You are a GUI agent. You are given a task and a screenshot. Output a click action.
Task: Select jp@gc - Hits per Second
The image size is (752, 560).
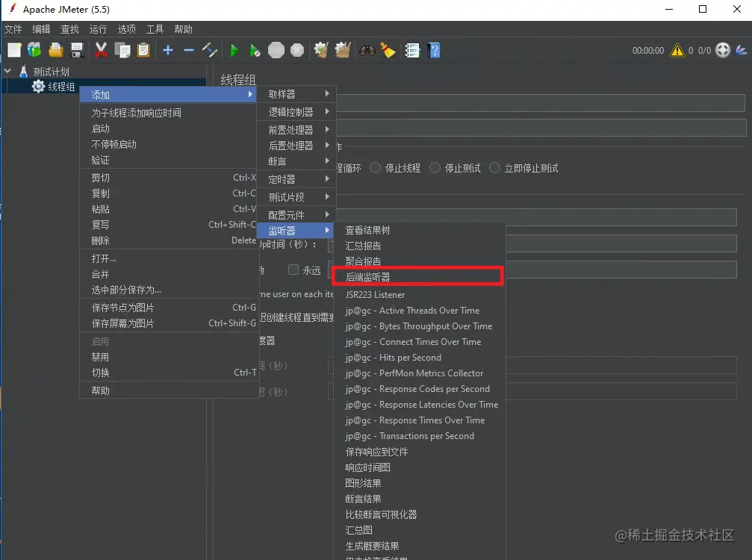click(x=420, y=357)
